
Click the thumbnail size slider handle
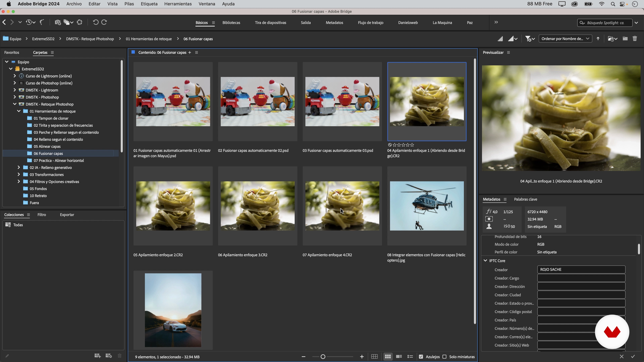[x=323, y=356]
